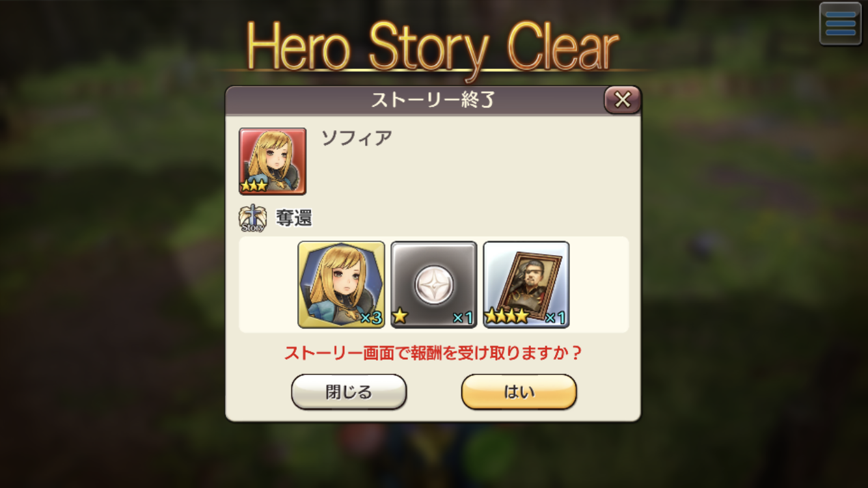Click the red reward confirmation question text
The image size is (868, 488).
[433, 353]
